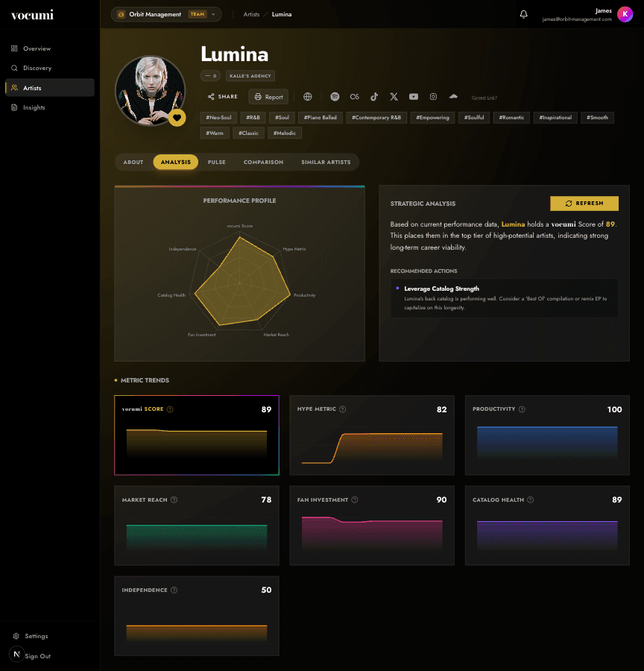
Task: Open Lumina's Last.fm link
Action: pyautogui.click(x=354, y=97)
